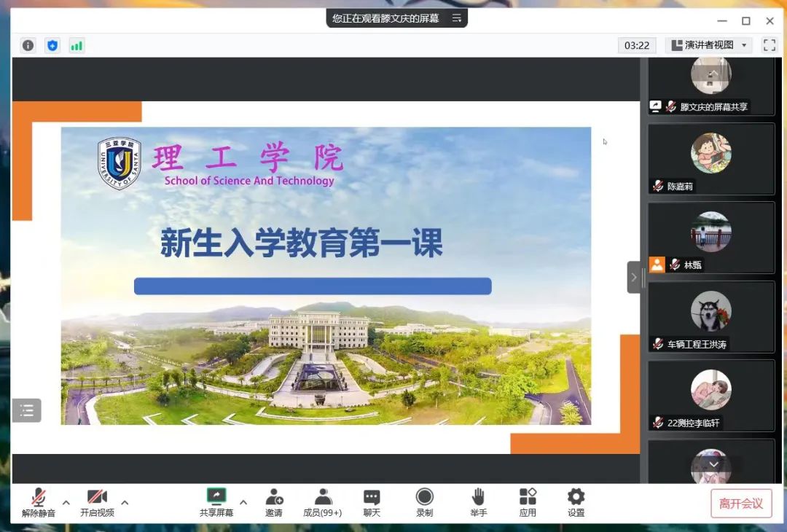Expand the video options arrow
Screen dimensions: 787x532
(x=125, y=502)
